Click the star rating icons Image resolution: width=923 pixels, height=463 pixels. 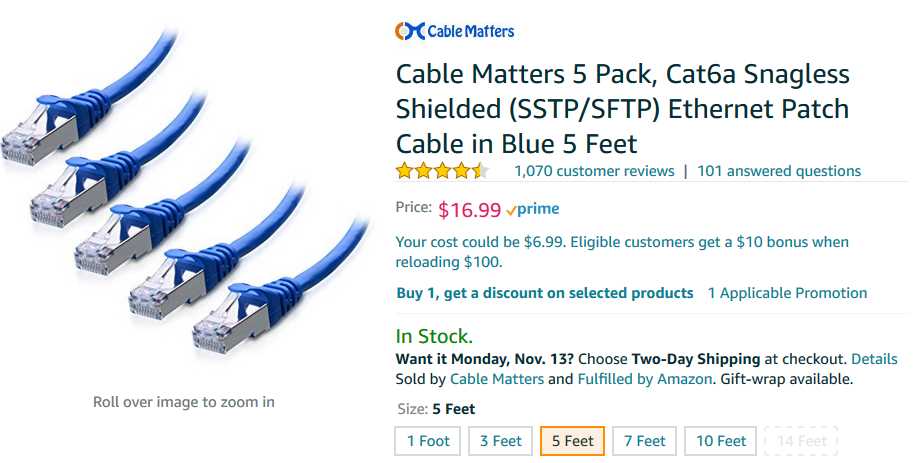pos(441,171)
